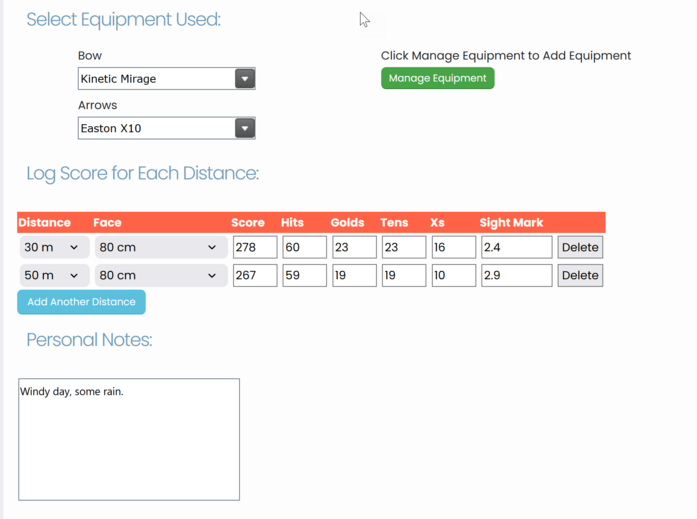Click the Xs column header
Image resolution: width=697 pixels, height=519 pixels.
437,222
